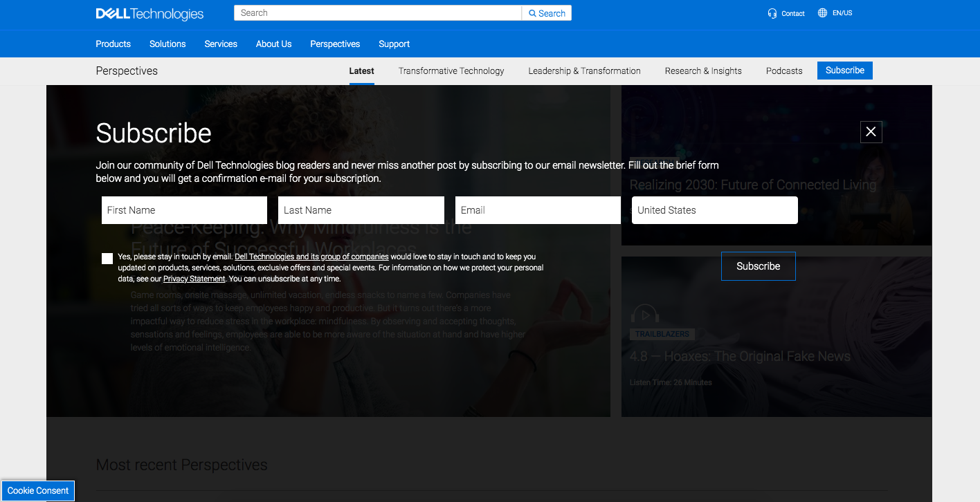Click the Cookie Consent button
Viewport: 980px width, 502px height.
[x=38, y=490]
